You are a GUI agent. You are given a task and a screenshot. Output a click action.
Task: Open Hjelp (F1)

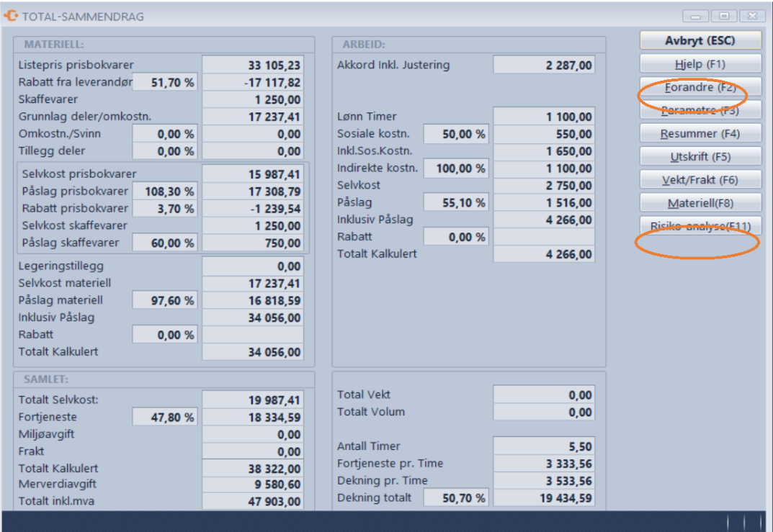[700, 64]
